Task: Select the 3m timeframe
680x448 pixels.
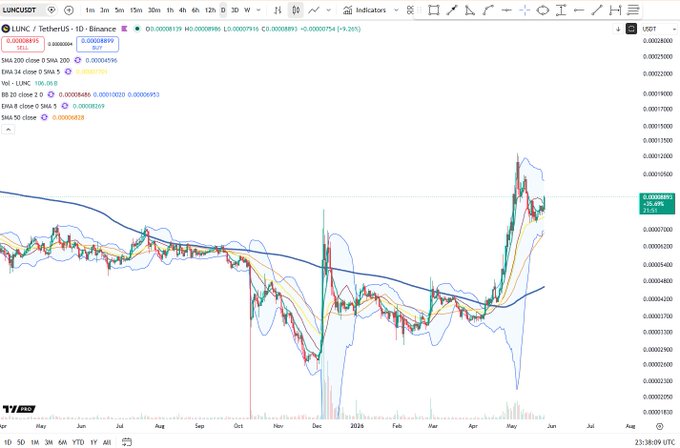Action: [x=105, y=10]
